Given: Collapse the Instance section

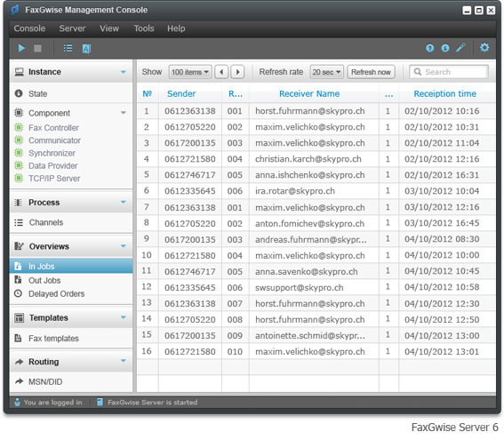Looking at the screenshot, I should tap(123, 72).
